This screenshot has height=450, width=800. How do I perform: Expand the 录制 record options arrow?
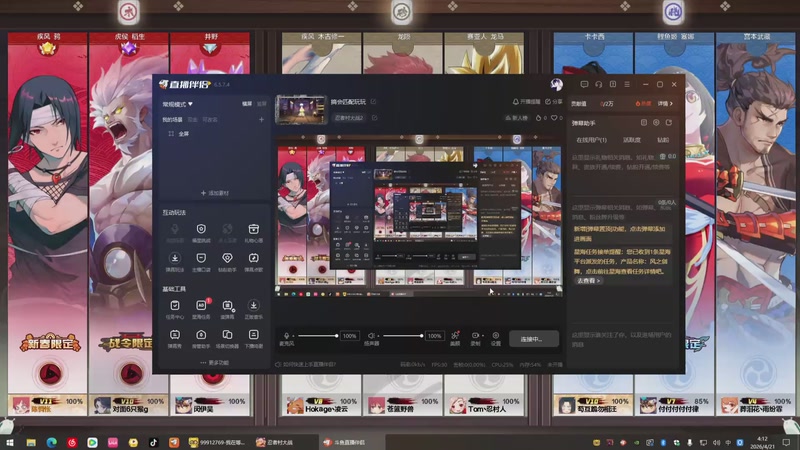pos(483,336)
